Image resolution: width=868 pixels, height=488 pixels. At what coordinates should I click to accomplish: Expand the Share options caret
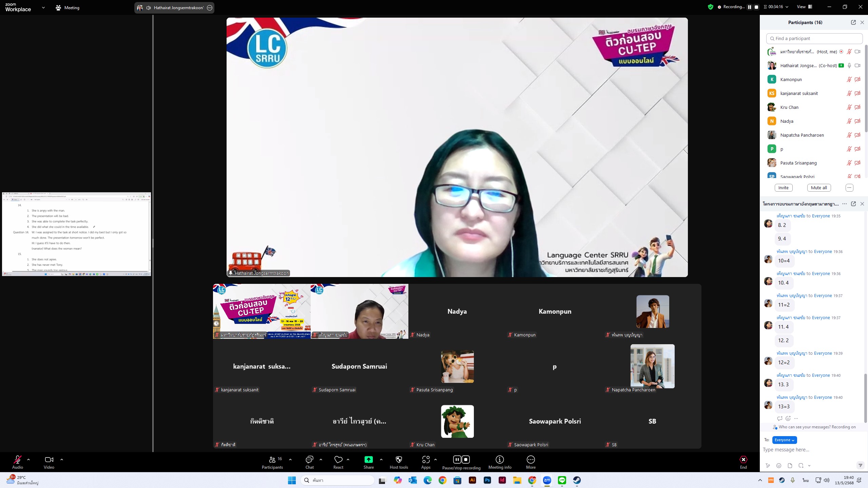click(x=381, y=460)
